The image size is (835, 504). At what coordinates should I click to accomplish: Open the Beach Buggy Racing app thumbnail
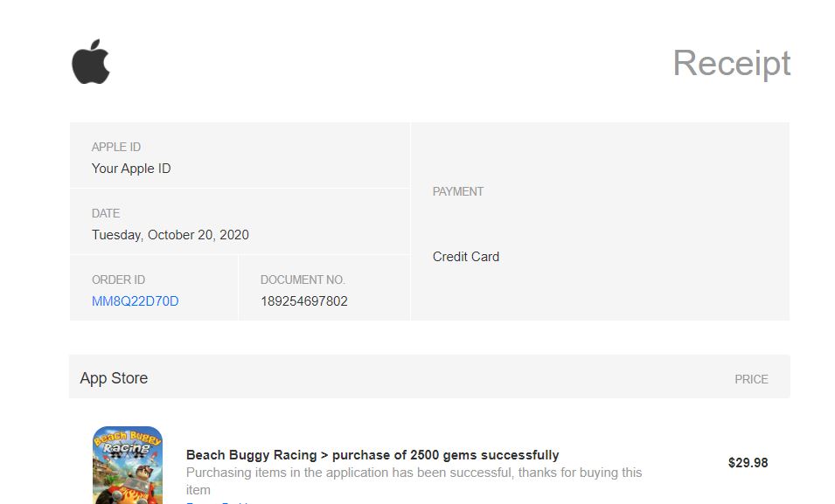coord(128,465)
